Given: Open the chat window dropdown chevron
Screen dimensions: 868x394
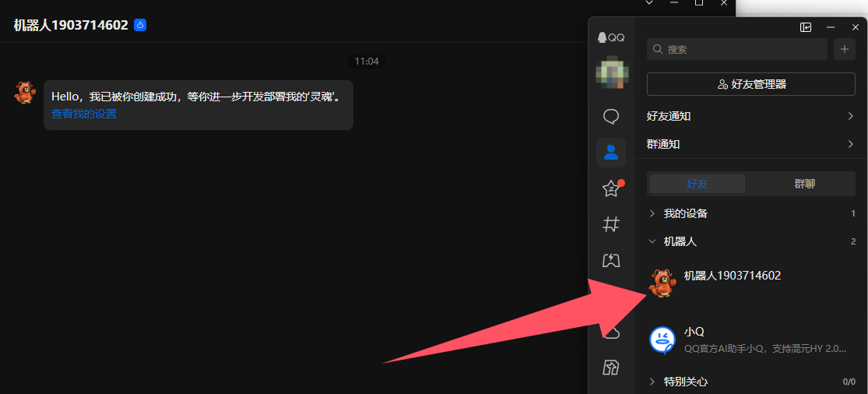Looking at the screenshot, I should click(x=649, y=3).
